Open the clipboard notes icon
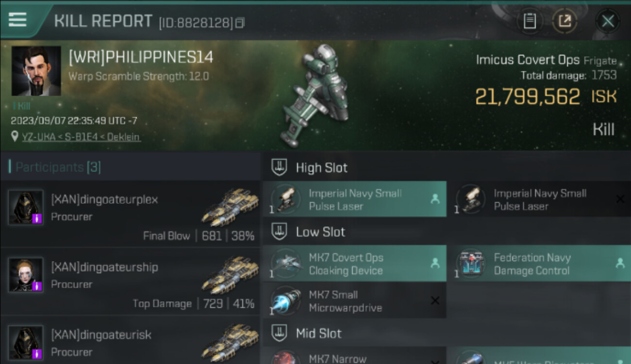 [x=530, y=21]
